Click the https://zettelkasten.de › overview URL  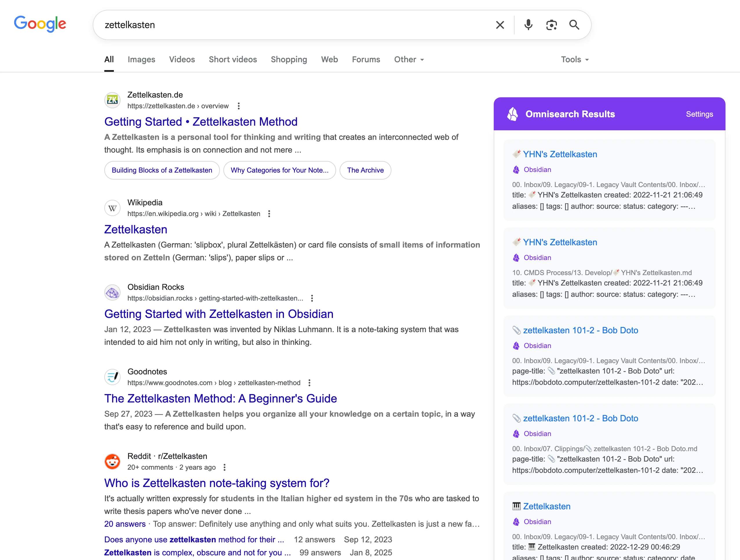pos(178,106)
